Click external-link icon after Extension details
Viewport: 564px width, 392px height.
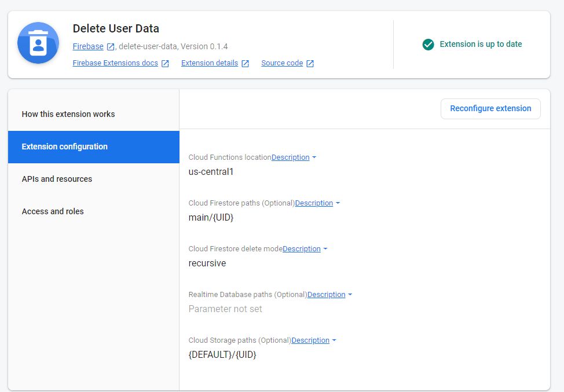tap(246, 64)
